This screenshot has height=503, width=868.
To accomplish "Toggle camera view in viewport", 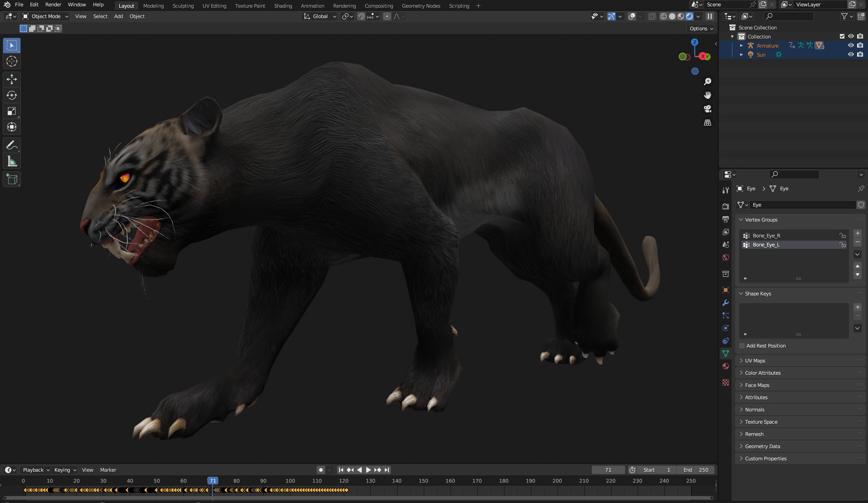I will point(707,109).
